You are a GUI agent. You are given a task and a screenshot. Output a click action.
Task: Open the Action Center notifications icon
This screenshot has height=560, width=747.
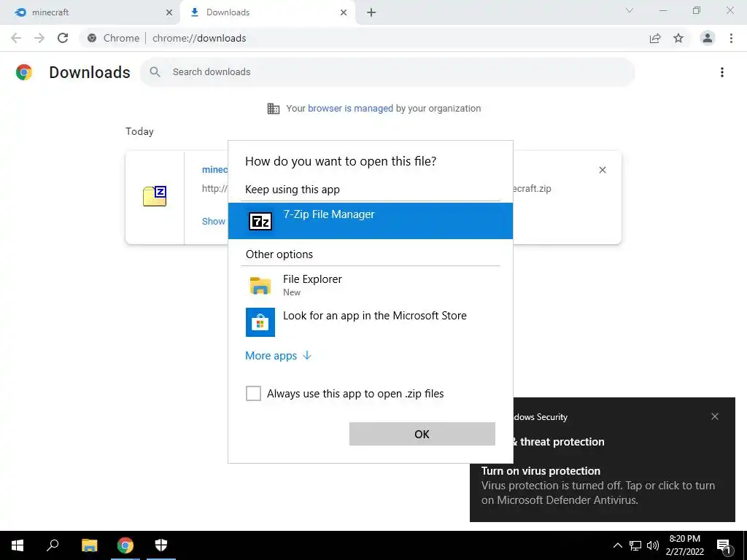click(x=724, y=546)
